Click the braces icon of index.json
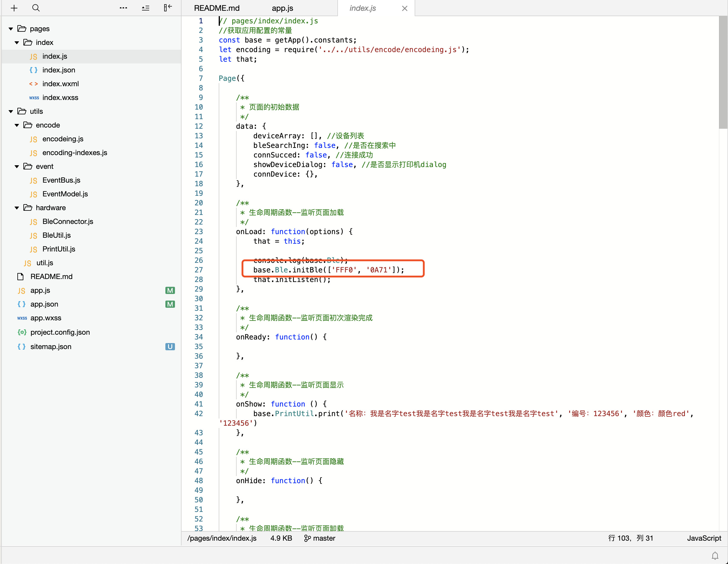 pyautogui.click(x=33, y=70)
